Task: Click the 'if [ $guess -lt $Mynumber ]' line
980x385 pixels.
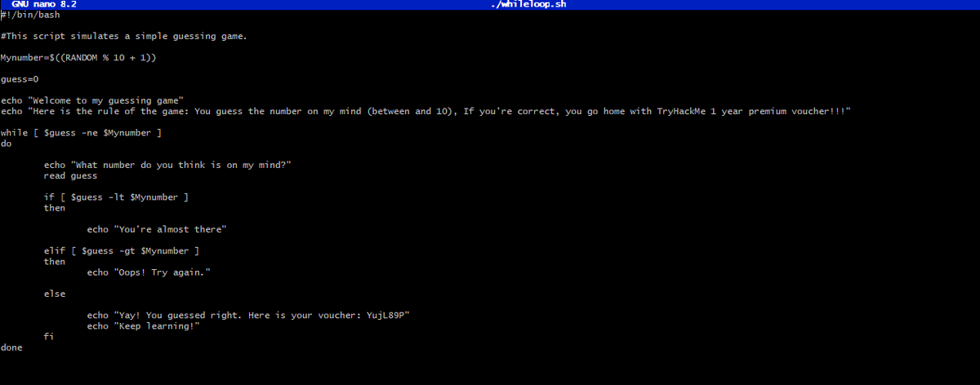Action: click(116, 197)
